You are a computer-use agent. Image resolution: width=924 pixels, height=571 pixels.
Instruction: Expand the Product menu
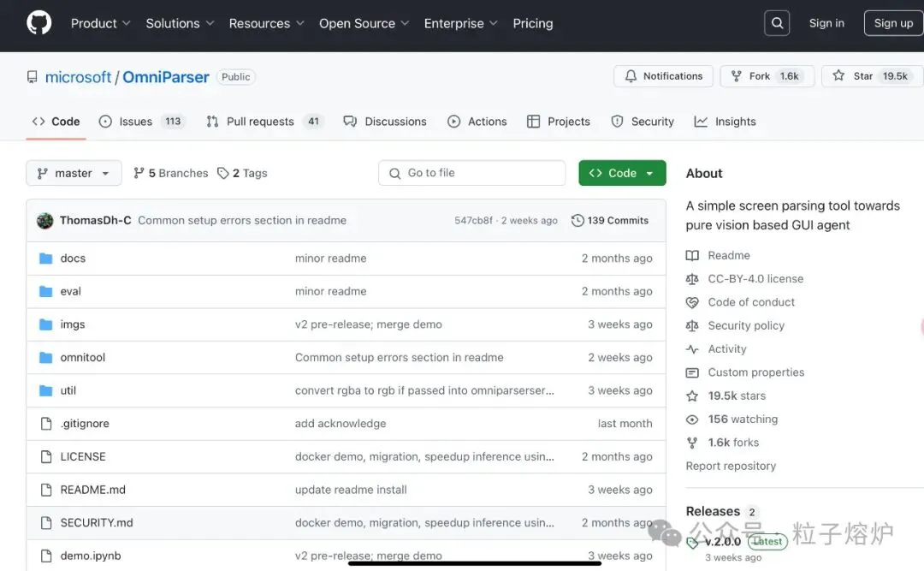click(x=100, y=24)
